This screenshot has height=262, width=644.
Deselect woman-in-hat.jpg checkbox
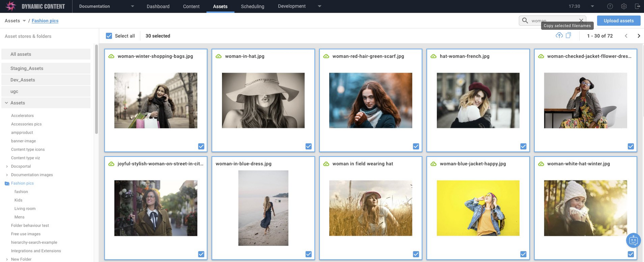click(308, 146)
